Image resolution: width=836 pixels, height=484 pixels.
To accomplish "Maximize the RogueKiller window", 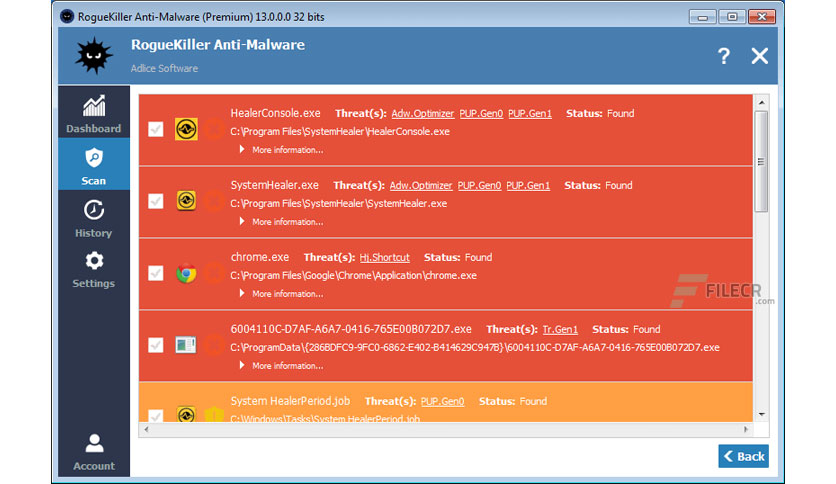I will point(732,17).
